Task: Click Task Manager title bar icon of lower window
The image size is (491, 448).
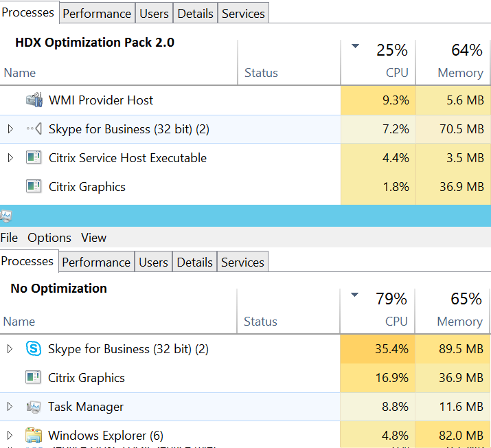Action: click(x=6, y=216)
